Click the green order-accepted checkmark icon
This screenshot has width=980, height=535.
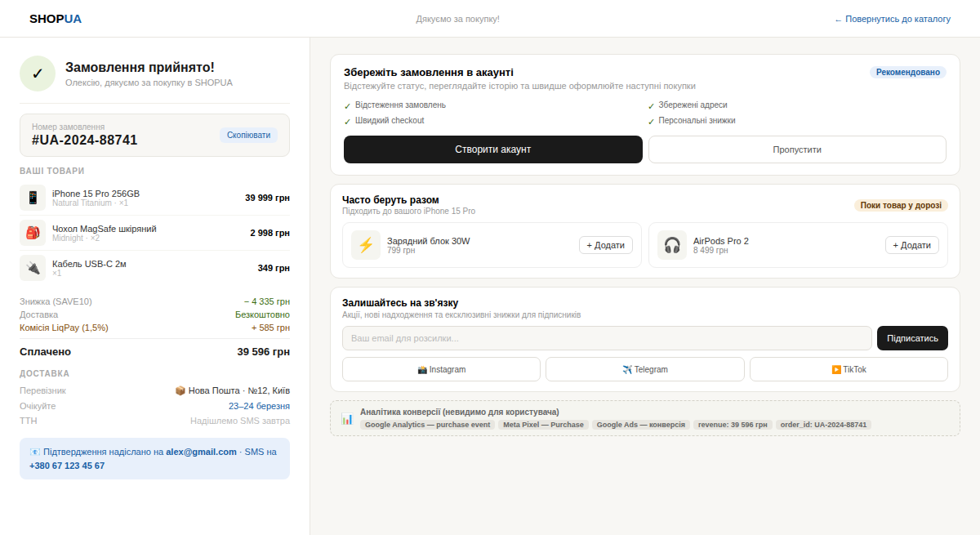point(38,74)
